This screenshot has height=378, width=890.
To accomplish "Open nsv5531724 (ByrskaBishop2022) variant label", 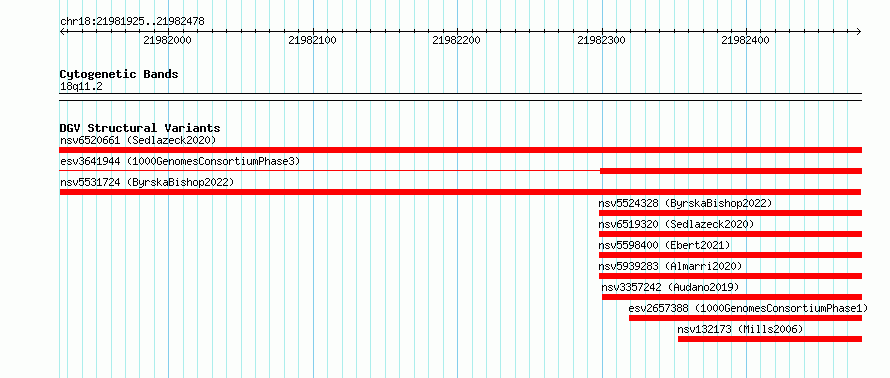I will pyautogui.click(x=147, y=182).
